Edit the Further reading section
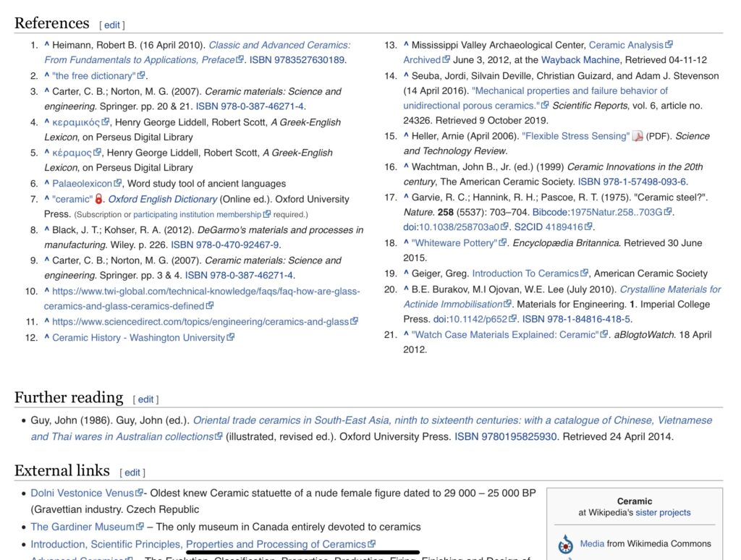Screen dimensions: 741x560 (x=145, y=399)
